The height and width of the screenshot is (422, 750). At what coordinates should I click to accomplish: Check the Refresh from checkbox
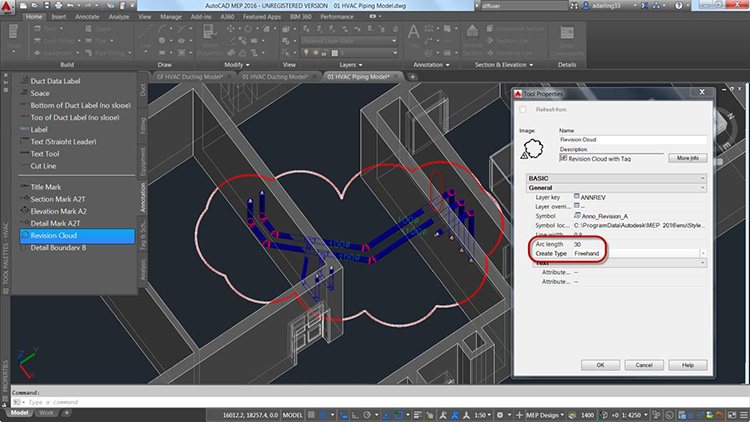click(523, 110)
